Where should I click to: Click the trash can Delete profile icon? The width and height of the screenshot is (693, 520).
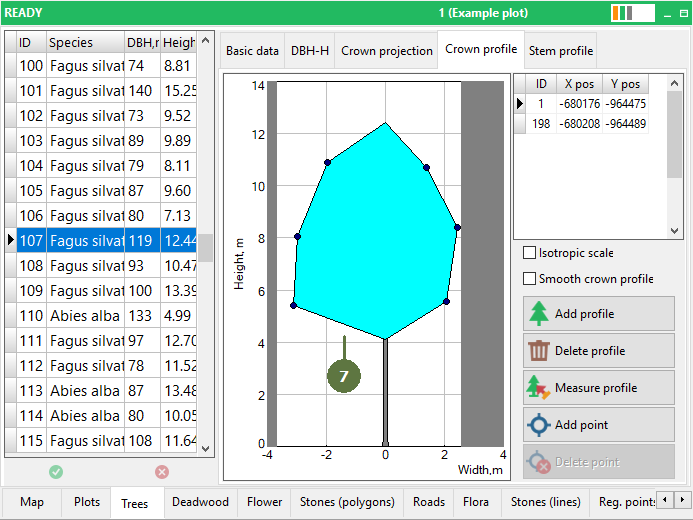tap(538, 351)
